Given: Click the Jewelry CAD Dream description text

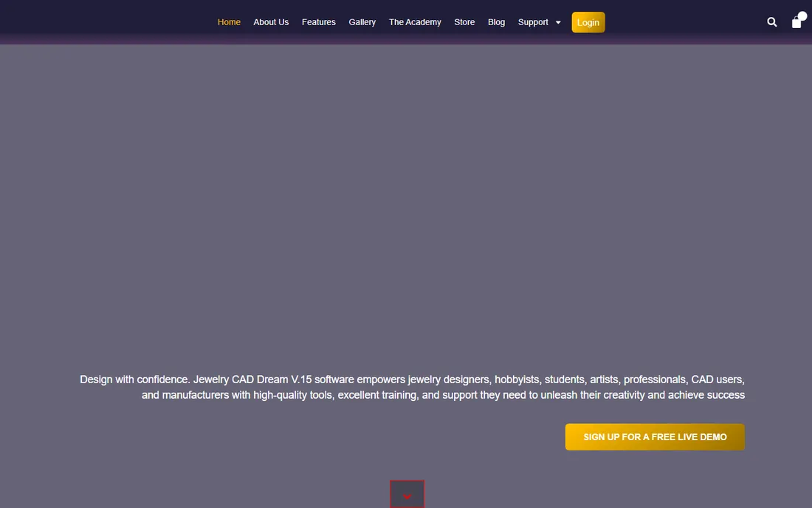Looking at the screenshot, I should (412, 388).
